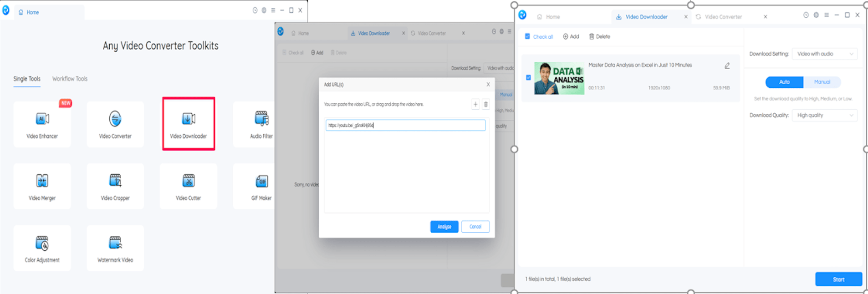The width and height of the screenshot is (868, 294).
Task: Open the Watermark Video tool
Action: [115, 248]
